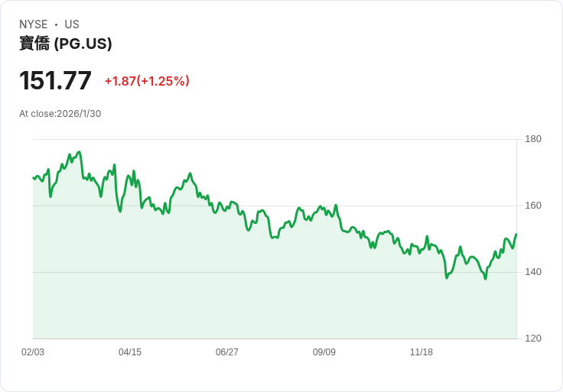563x392 pixels.
Task: Click the +1.87(+1.25%) price change
Action: 147,81
